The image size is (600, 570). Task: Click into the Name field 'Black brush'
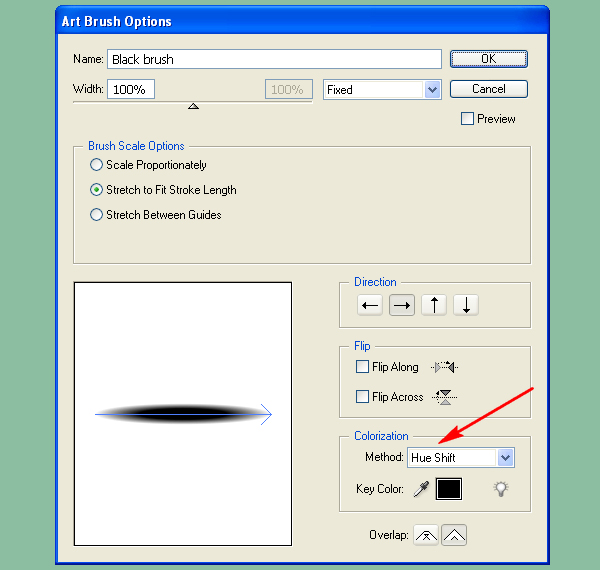click(x=274, y=59)
